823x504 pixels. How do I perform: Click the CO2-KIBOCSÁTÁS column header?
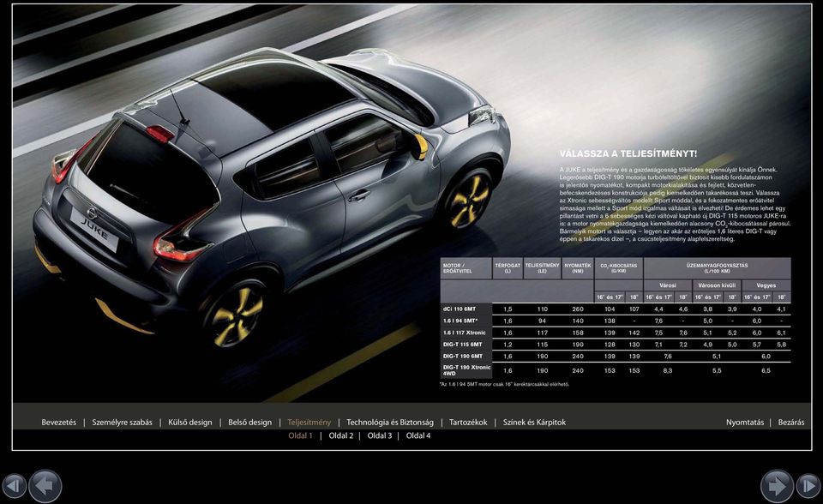(x=618, y=268)
